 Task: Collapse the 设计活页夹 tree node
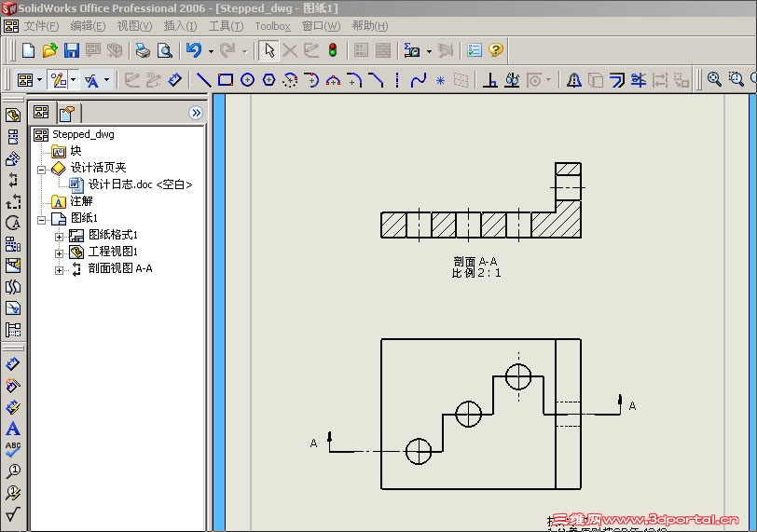pyautogui.click(x=42, y=170)
